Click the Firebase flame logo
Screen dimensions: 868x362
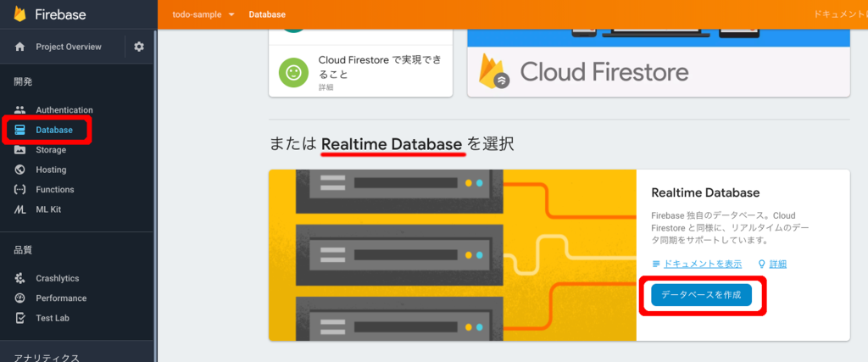[x=20, y=14]
